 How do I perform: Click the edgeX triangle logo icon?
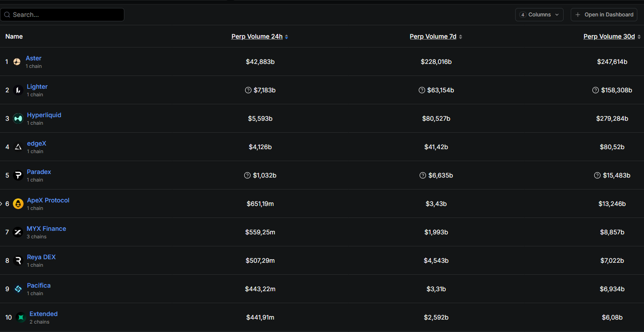coord(18,147)
